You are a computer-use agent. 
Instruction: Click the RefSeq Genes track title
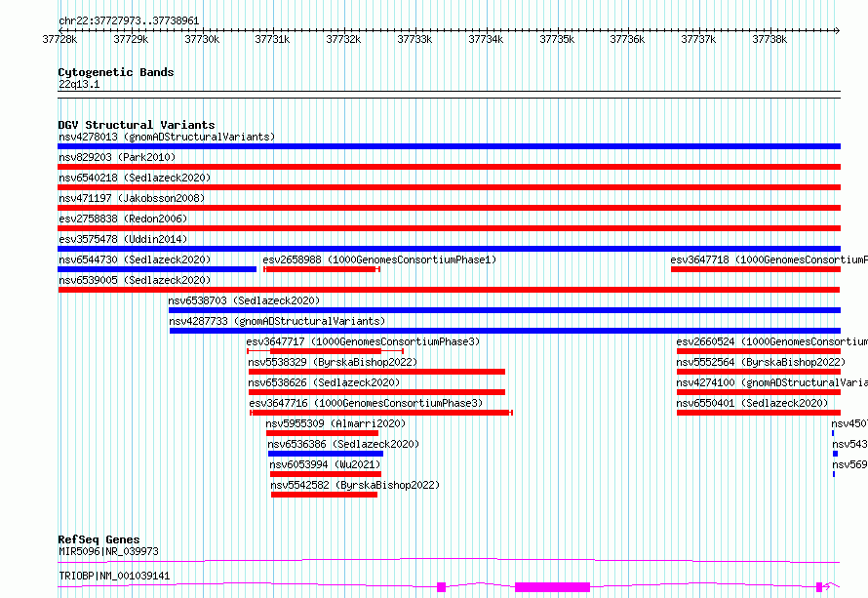pyautogui.click(x=99, y=539)
